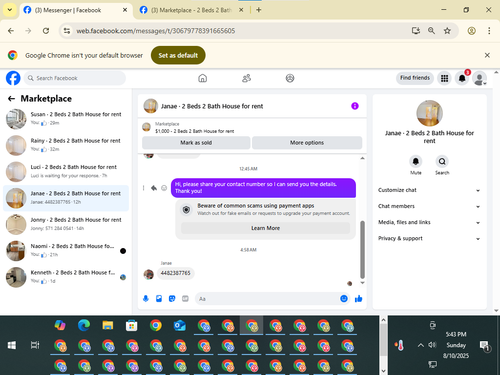Search in conversation via magnifier icon
The height and width of the screenshot is (375, 500).
(442, 162)
